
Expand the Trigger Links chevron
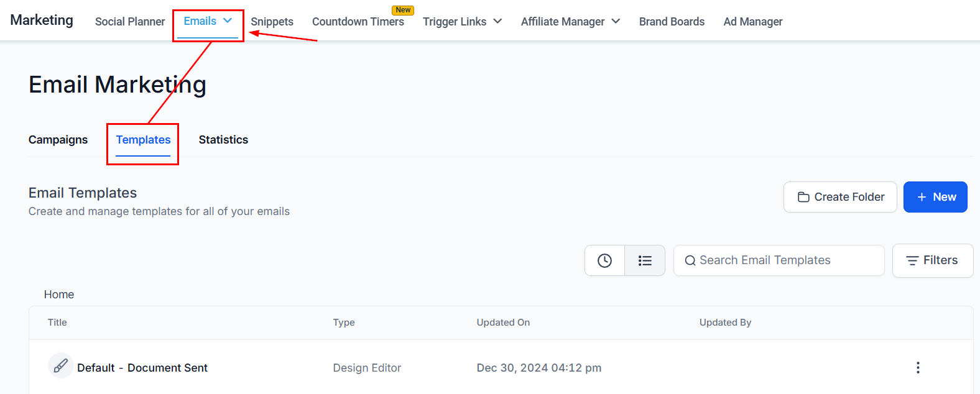point(497,21)
